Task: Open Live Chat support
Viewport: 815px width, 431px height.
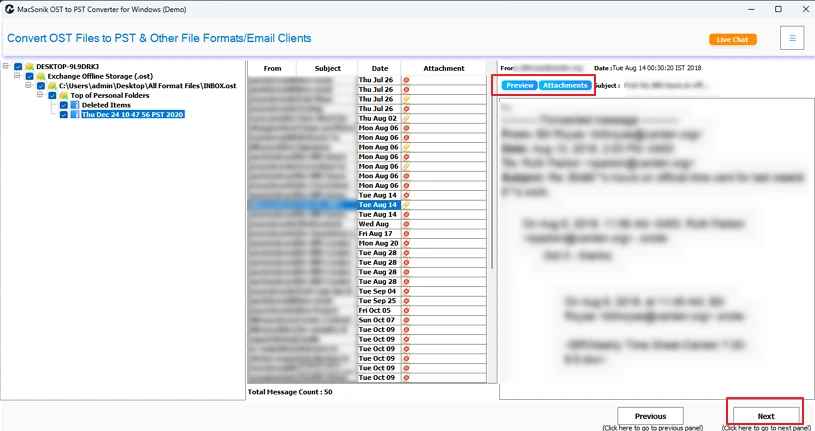Action: click(x=732, y=39)
